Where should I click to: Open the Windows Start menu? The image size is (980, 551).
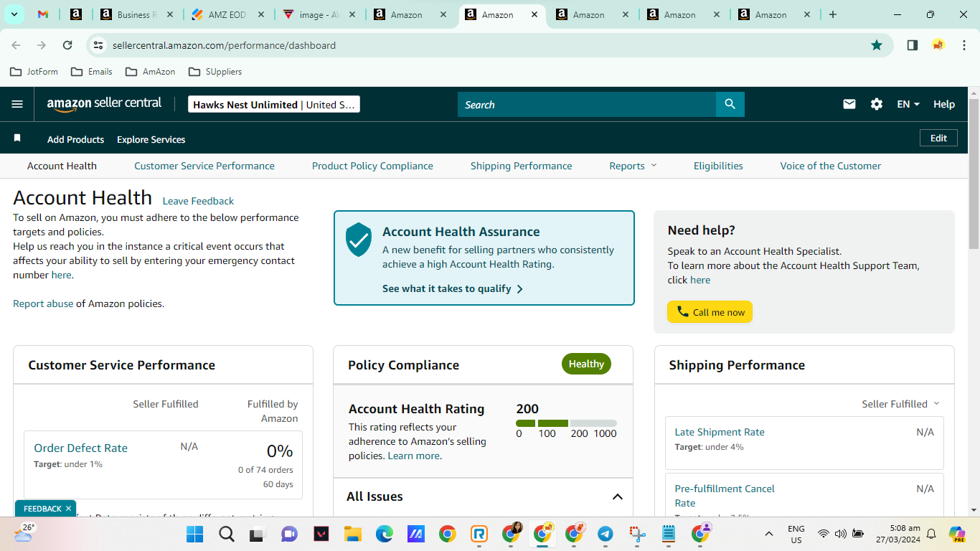195,534
